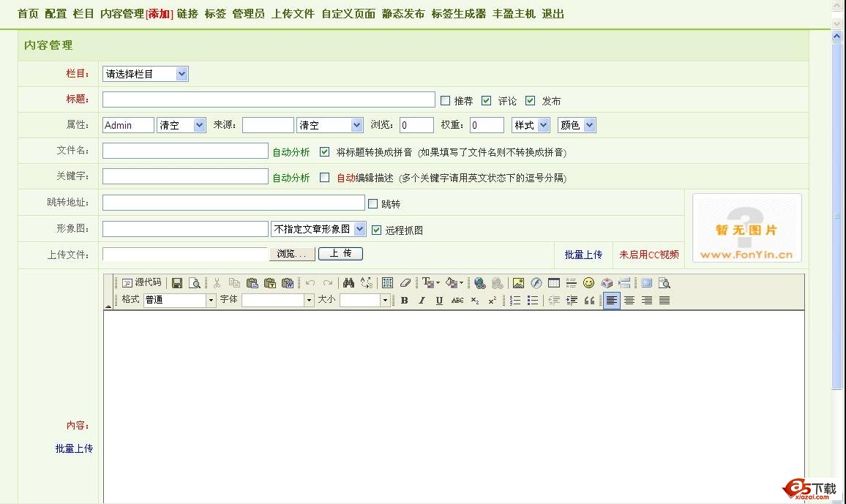
Task: Click the last toolbar magnifier document icon
Action: pos(665,283)
